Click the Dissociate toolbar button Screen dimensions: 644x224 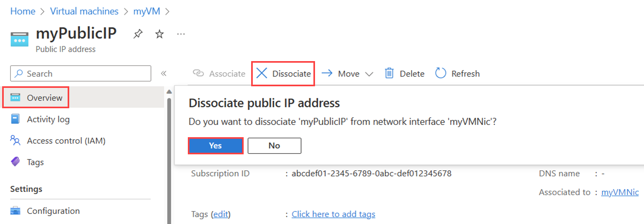tap(283, 73)
